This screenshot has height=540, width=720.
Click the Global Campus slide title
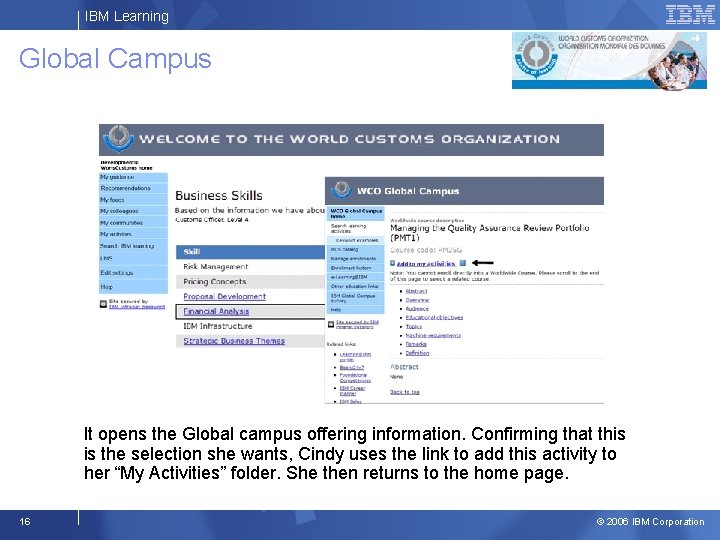(x=115, y=59)
